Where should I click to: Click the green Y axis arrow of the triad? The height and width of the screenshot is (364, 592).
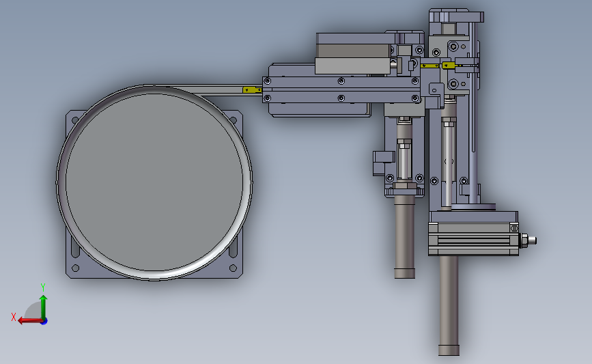(x=44, y=308)
